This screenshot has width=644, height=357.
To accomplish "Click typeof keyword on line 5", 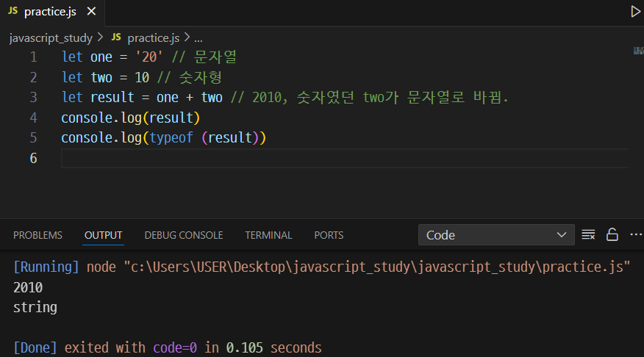I will [x=171, y=137].
